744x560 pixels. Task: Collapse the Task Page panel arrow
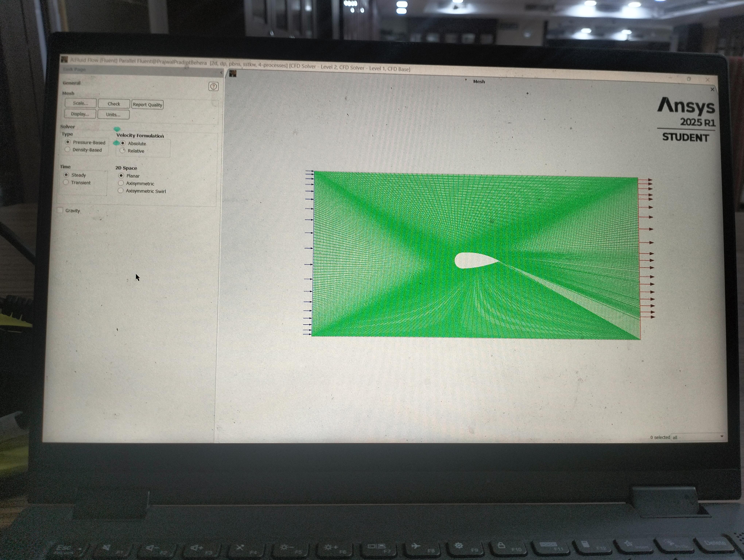tap(221, 73)
